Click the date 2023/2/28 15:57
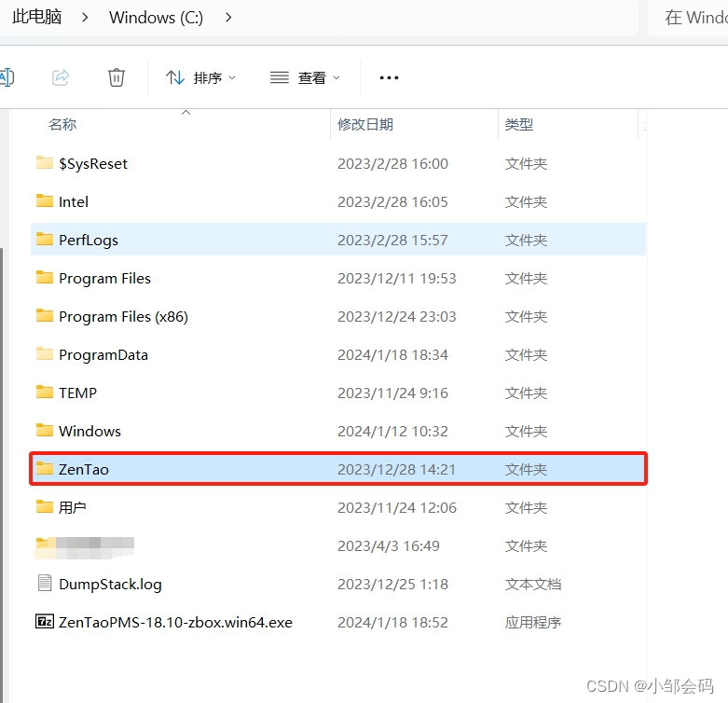 click(392, 241)
